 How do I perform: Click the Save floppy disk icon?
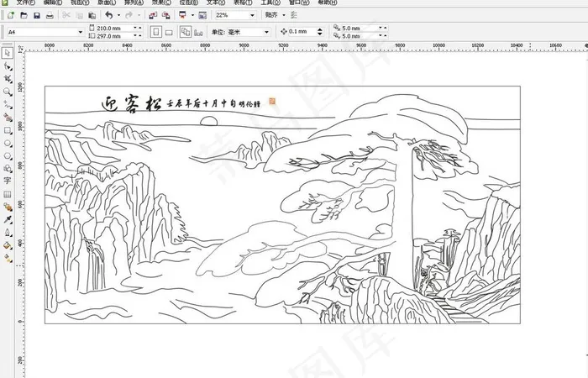36,15
